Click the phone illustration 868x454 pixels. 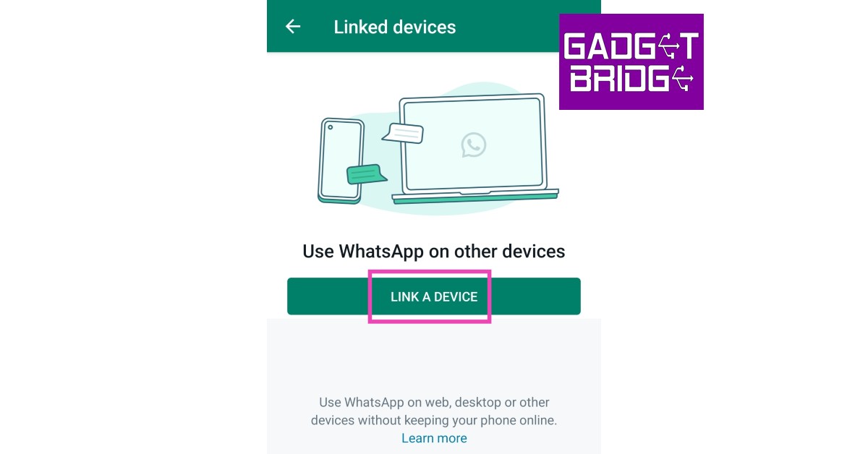(341, 161)
